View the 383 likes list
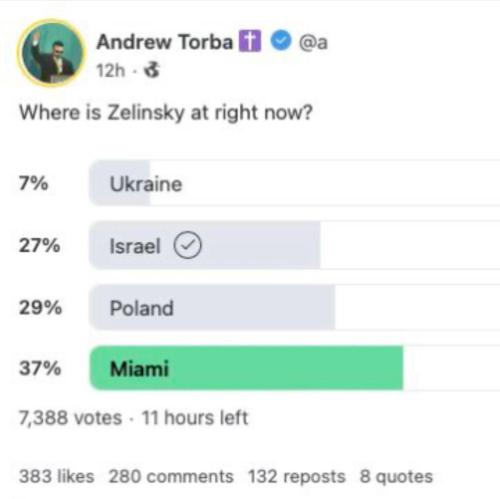500x499 pixels. [x=57, y=476]
